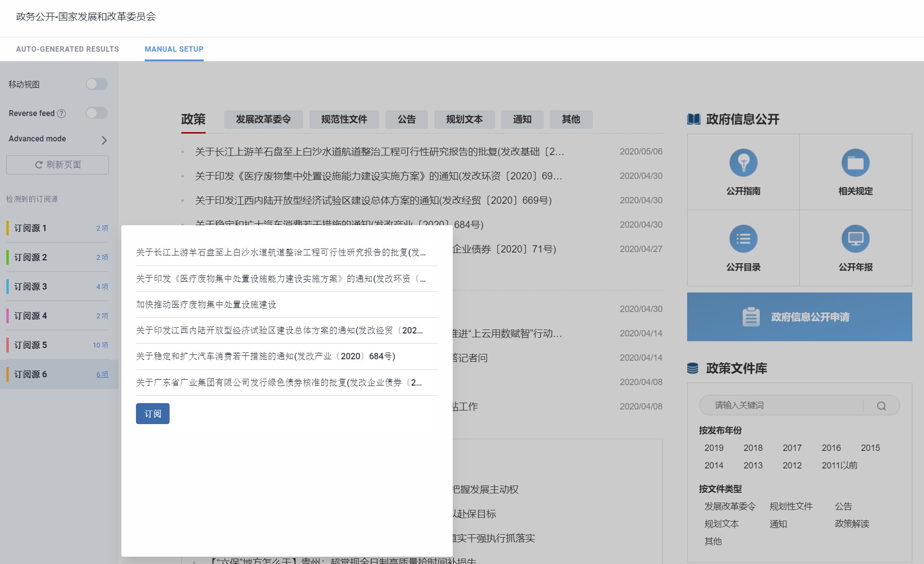Select 订阅源 4 in sidebar

[58, 316]
